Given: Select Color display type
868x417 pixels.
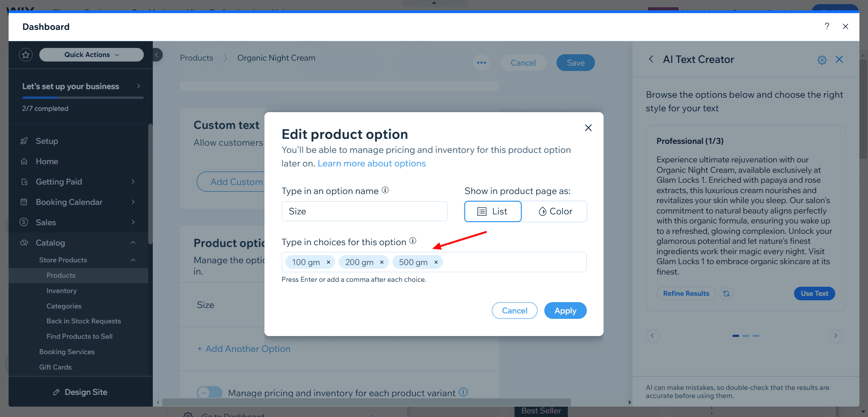Looking at the screenshot, I should tap(555, 212).
